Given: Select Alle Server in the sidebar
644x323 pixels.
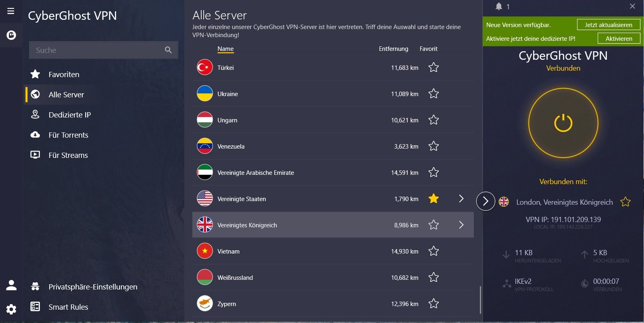Looking at the screenshot, I should (x=66, y=94).
